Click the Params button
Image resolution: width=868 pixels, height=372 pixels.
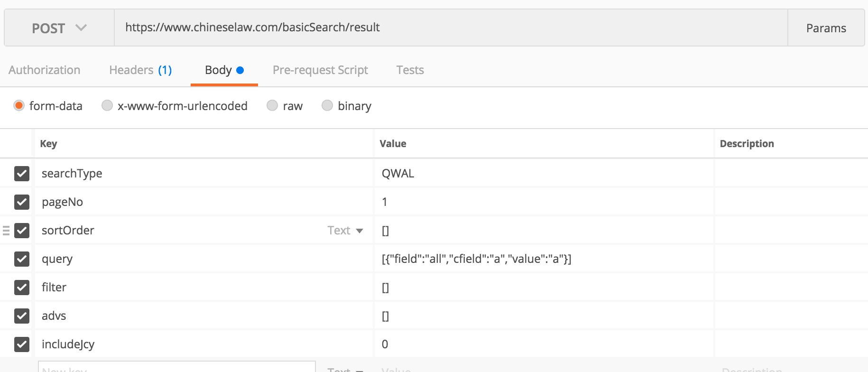click(x=826, y=28)
